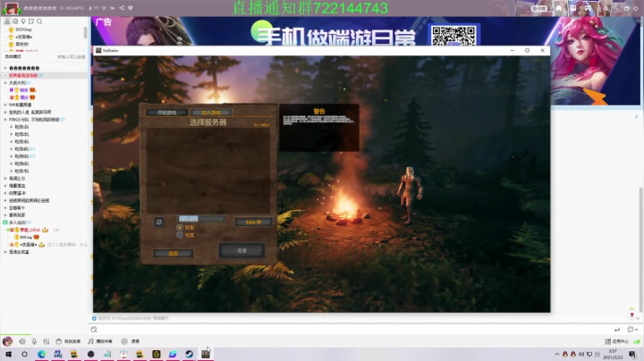This screenshot has height=361, width=644.
Task: Click the 警告 warning panel in Valheim
Action: pyautogui.click(x=319, y=128)
